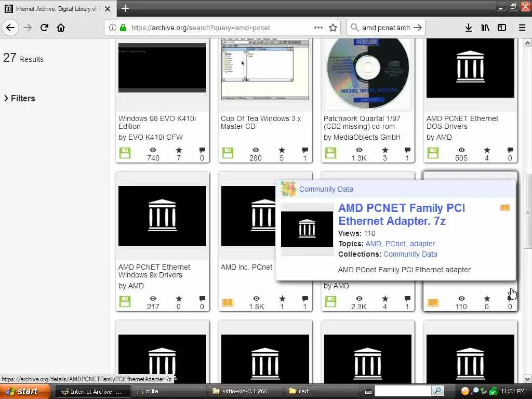
Task: Open AMD Inc. PCnet item title
Action: pyautogui.click(x=246, y=267)
